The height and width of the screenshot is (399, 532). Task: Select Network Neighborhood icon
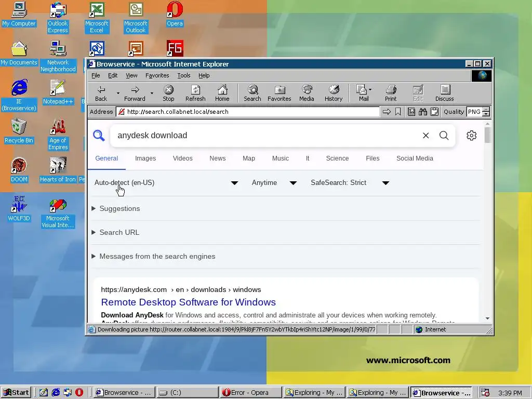pos(58,56)
